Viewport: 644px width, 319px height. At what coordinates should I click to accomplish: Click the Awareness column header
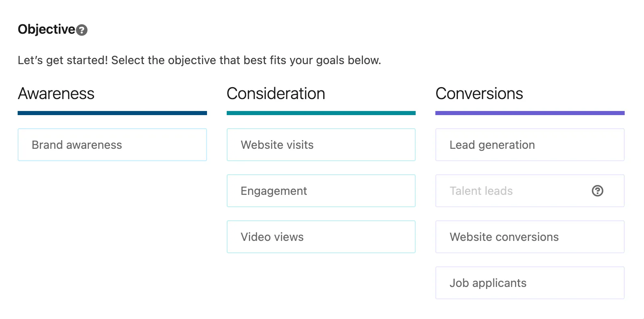tap(56, 94)
